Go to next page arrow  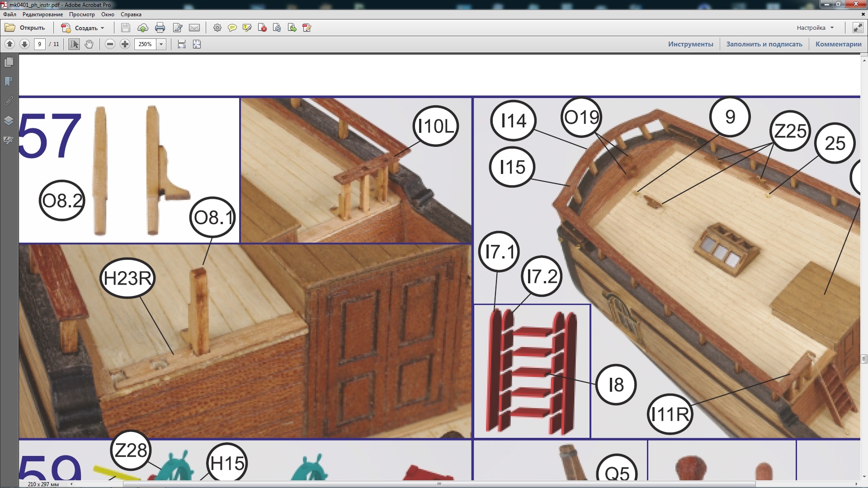(25, 44)
